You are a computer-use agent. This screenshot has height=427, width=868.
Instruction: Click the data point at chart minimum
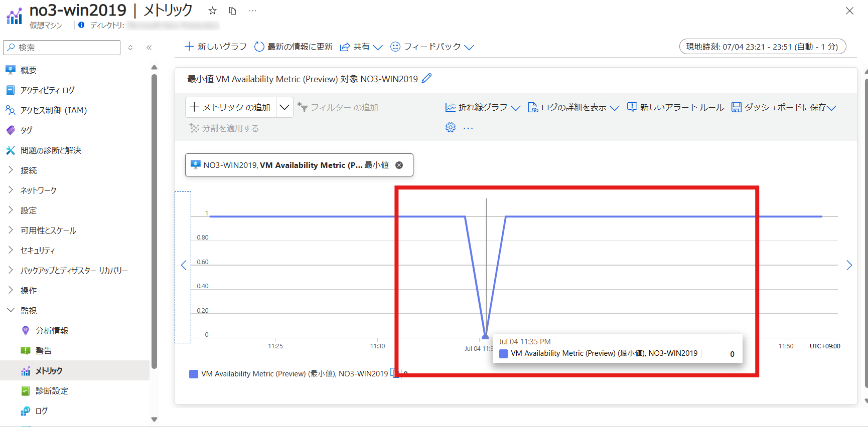click(485, 337)
